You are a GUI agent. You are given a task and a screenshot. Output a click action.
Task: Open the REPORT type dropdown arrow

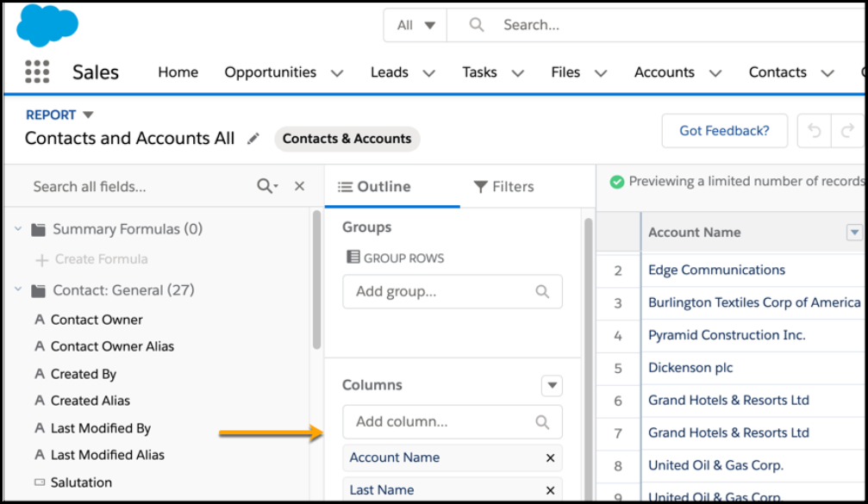pos(88,115)
